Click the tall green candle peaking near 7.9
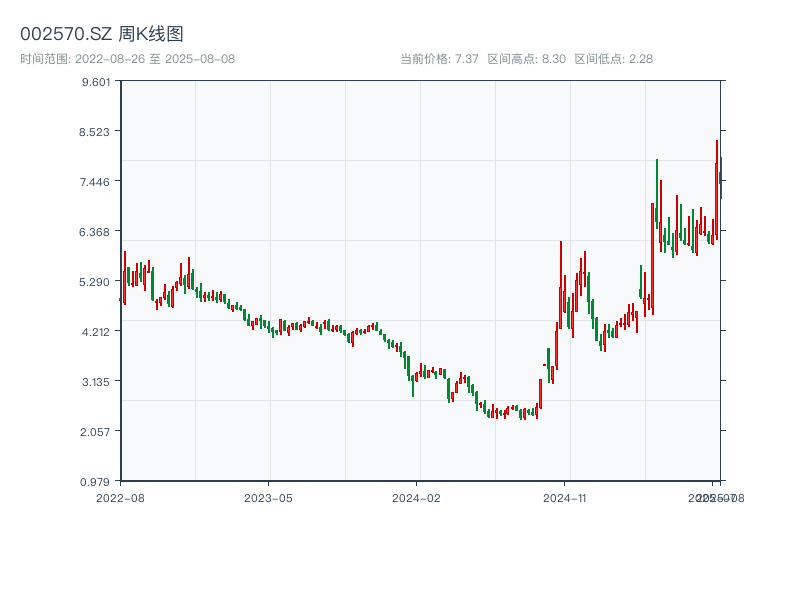The width and height of the screenshot is (800, 600). (657, 194)
